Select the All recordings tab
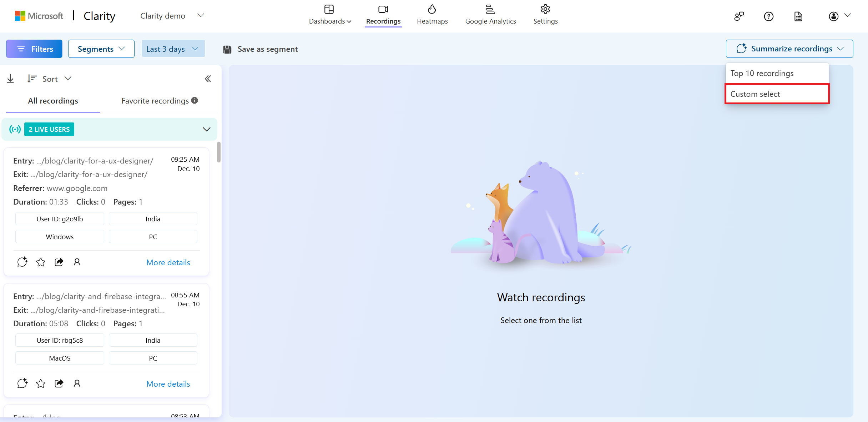This screenshot has width=868, height=422. pyautogui.click(x=53, y=101)
